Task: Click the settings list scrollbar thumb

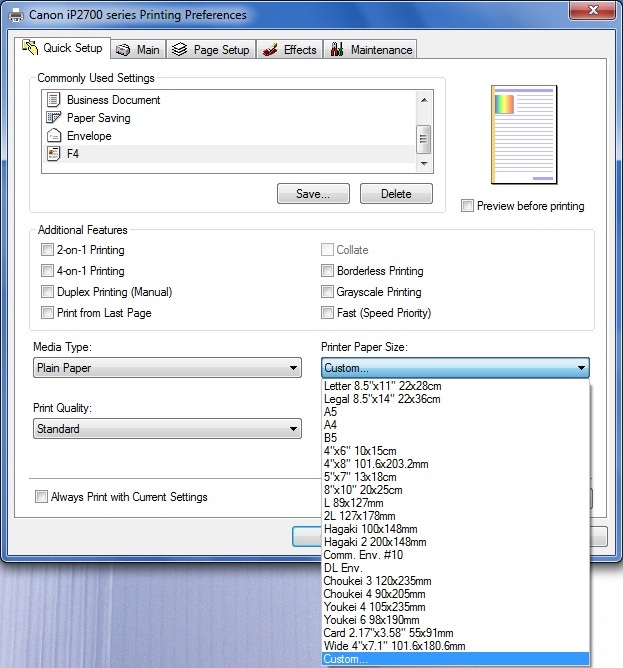Action: coord(424,139)
